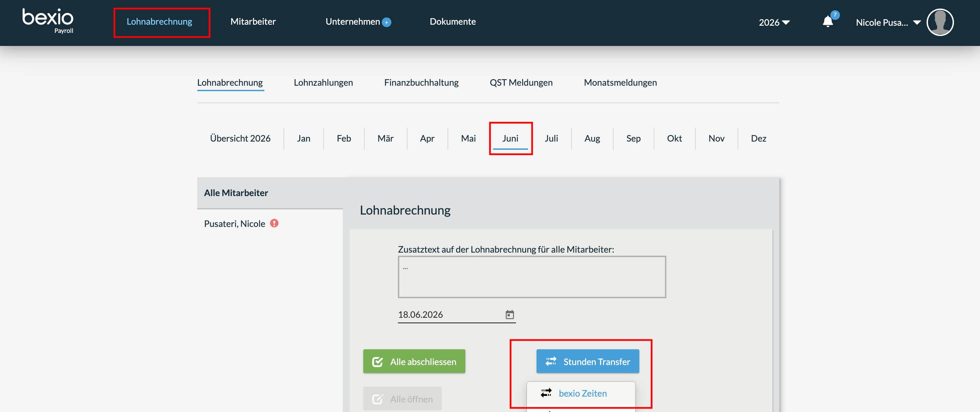
Task: Select Alle Mitarbeiter in employee list
Action: click(x=270, y=193)
